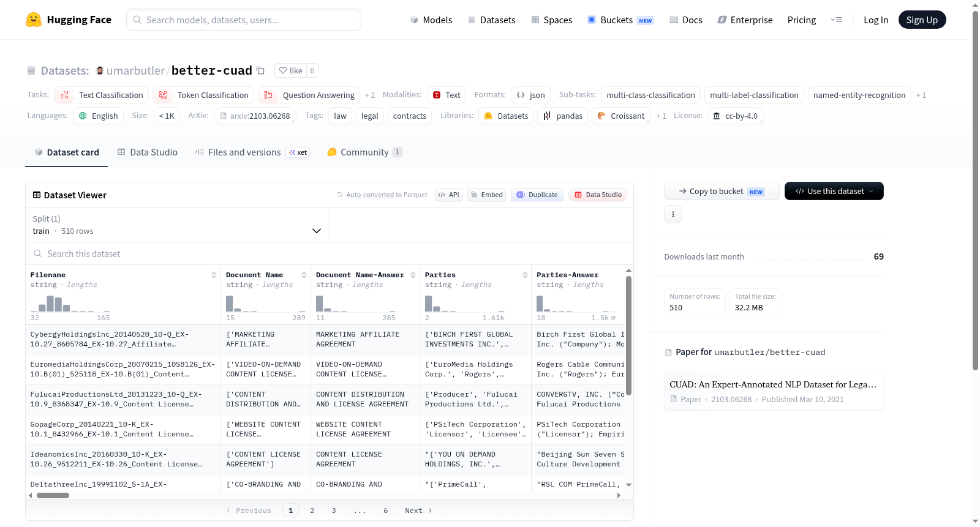Image resolution: width=980 pixels, height=527 pixels.
Task: Sort the Parties column
Action: pos(525,275)
